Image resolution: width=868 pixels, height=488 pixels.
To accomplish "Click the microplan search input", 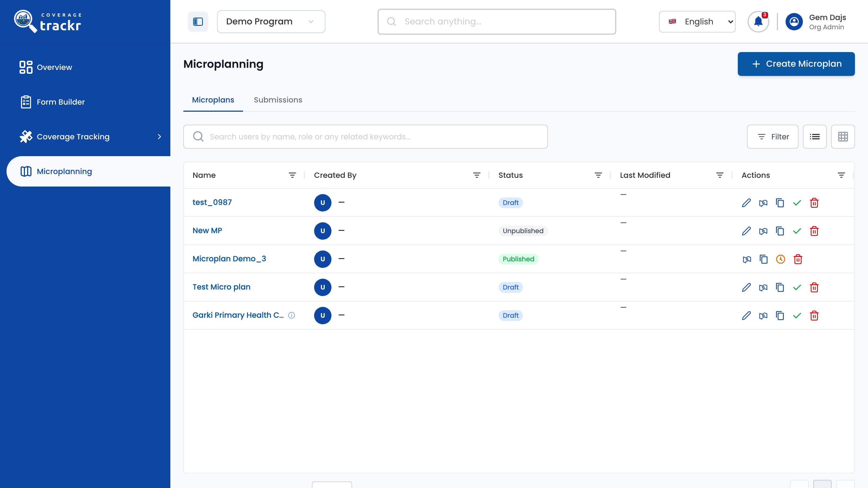I will [x=365, y=137].
